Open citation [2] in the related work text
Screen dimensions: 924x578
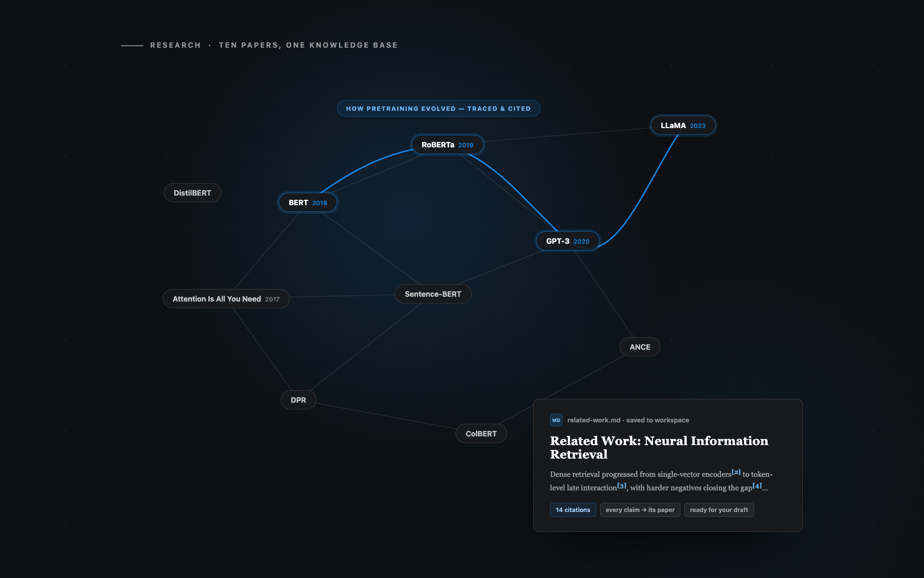click(736, 472)
